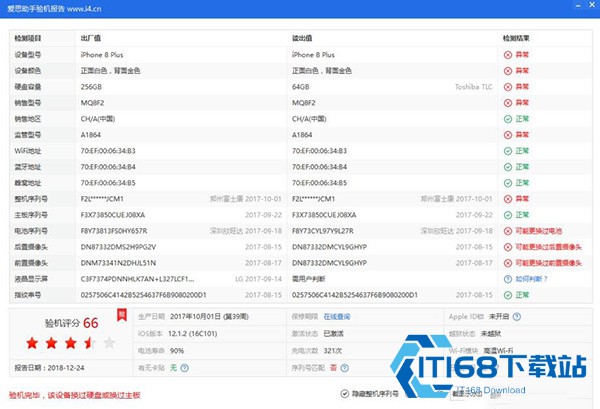600x409 pixels.
Task: Click activation status 已激活
Action: 334,334
